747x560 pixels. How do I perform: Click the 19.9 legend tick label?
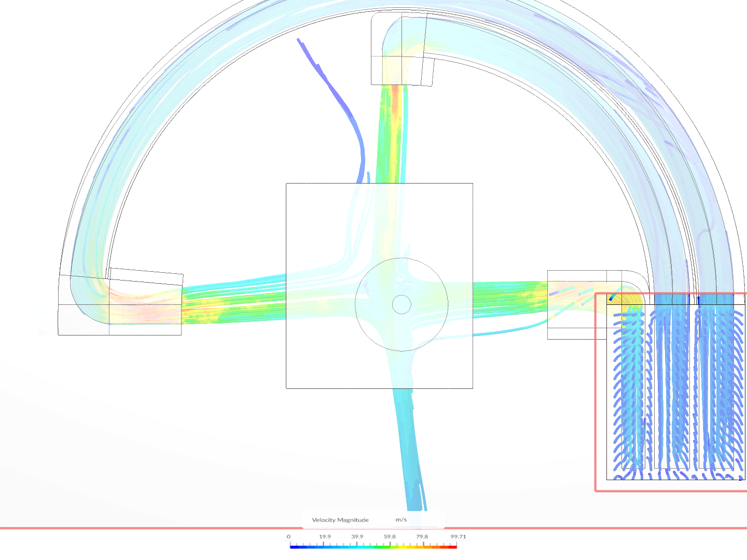click(x=325, y=537)
